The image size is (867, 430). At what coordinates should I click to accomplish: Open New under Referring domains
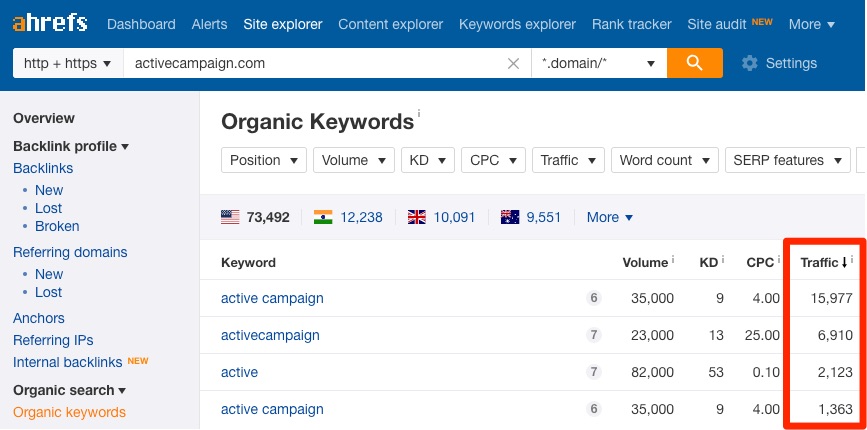(x=49, y=274)
